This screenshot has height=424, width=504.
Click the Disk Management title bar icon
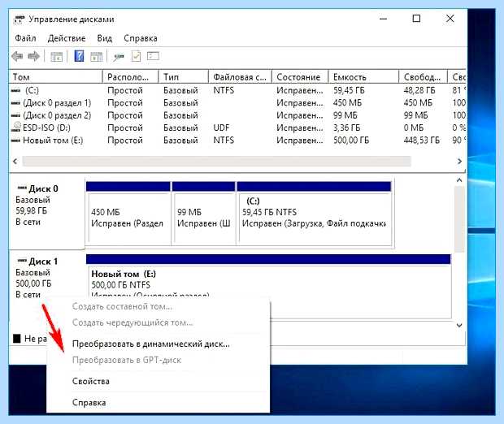pyautogui.click(x=19, y=19)
